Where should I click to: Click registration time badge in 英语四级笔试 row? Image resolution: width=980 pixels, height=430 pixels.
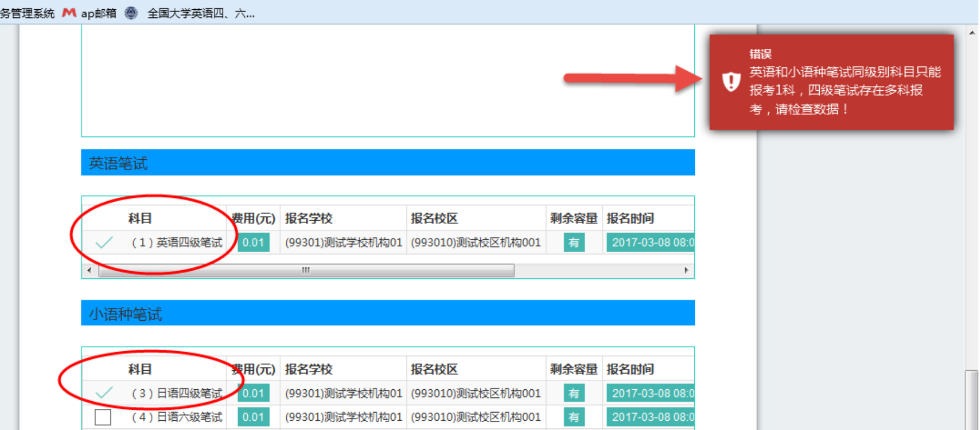tap(650, 242)
